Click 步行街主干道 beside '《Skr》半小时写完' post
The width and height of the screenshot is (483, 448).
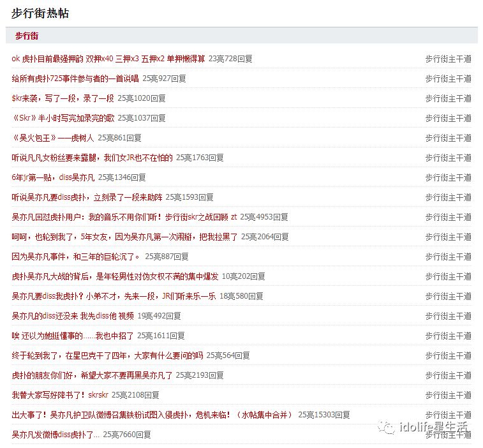point(448,118)
